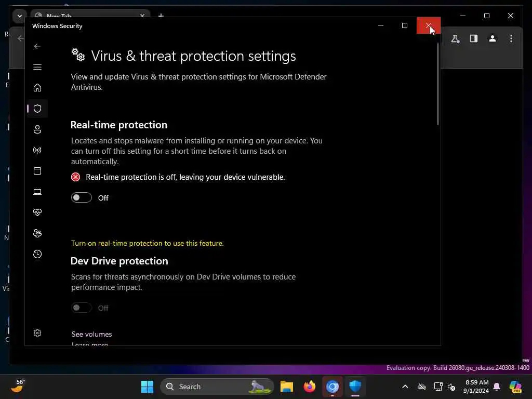The width and height of the screenshot is (532, 399).
Task: Click the muted volume tray icon
Action: point(451,387)
